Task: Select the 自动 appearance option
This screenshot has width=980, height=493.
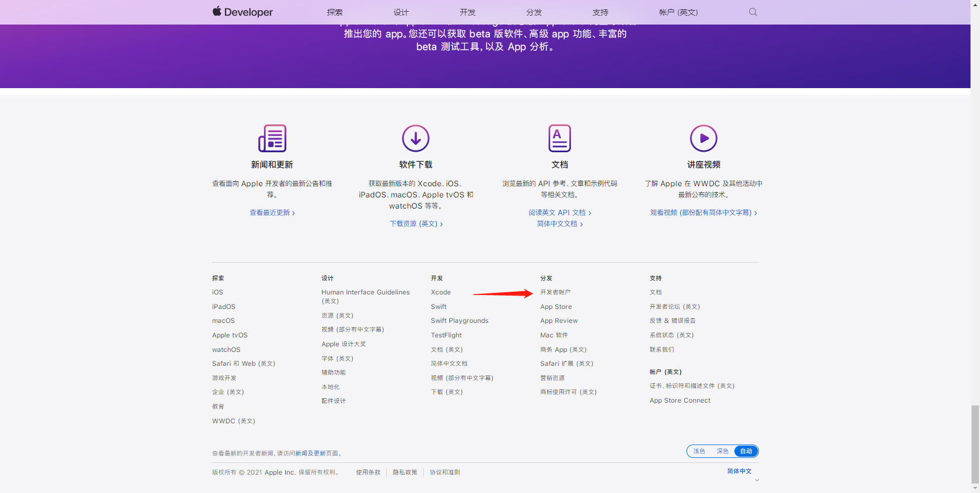Action: tap(746, 451)
